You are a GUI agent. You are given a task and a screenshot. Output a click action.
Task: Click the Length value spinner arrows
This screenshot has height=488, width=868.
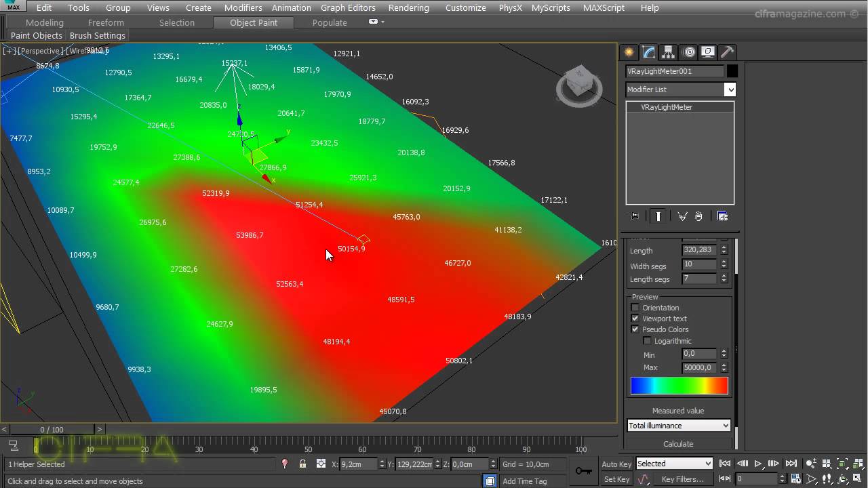pyautogui.click(x=724, y=250)
